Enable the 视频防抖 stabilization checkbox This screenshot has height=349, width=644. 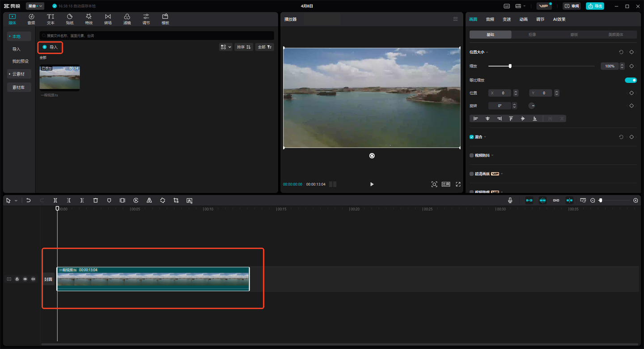(x=471, y=155)
